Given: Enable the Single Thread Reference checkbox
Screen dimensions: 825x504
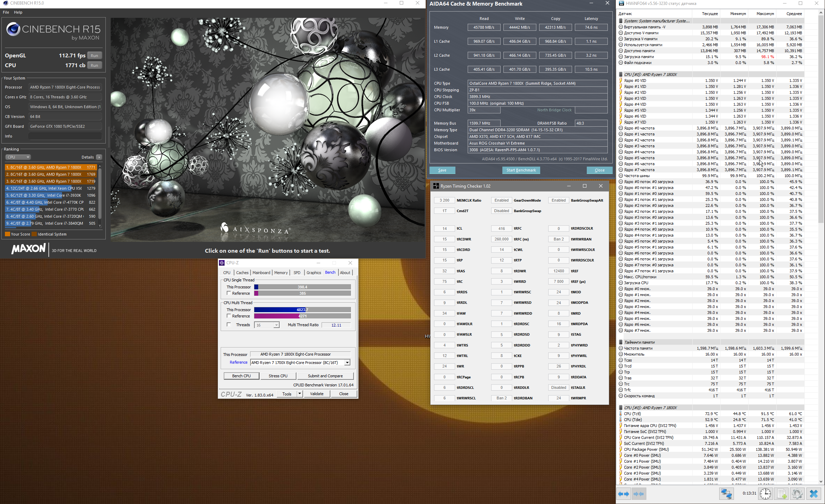Looking at the screenshot, I should point(229,293).
